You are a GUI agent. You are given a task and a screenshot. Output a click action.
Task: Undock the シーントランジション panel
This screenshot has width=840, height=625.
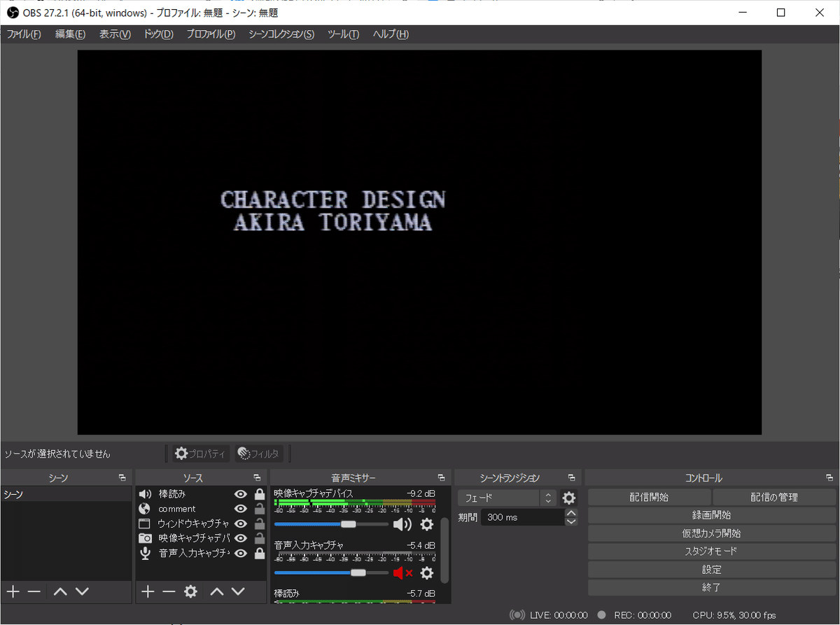click(571, 478)
